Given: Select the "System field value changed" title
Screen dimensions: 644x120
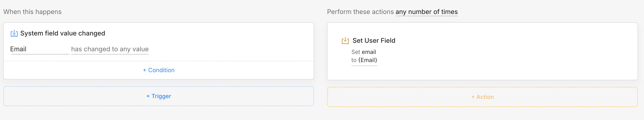Looking at the screenshot, I should pos(62,33).
